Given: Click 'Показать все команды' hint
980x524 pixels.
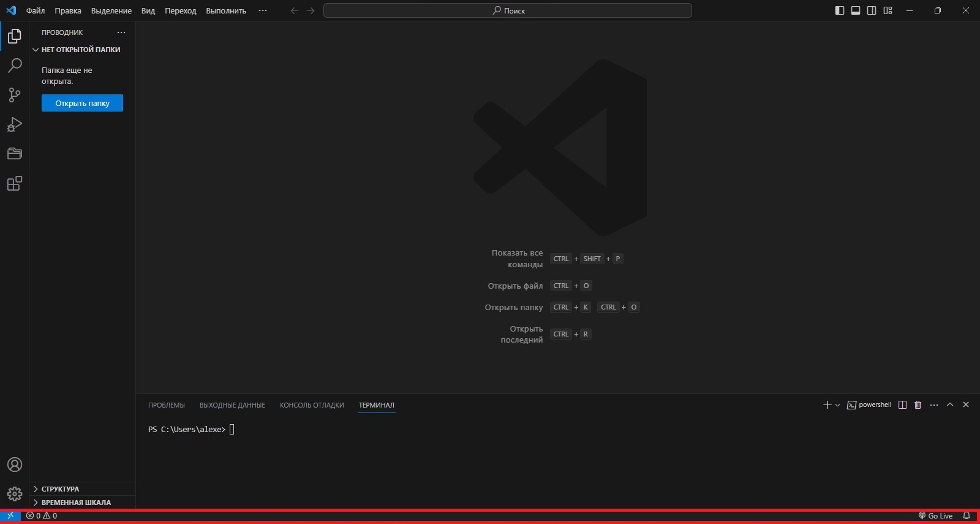Looking at the screenshot, I should click(517, 259).
